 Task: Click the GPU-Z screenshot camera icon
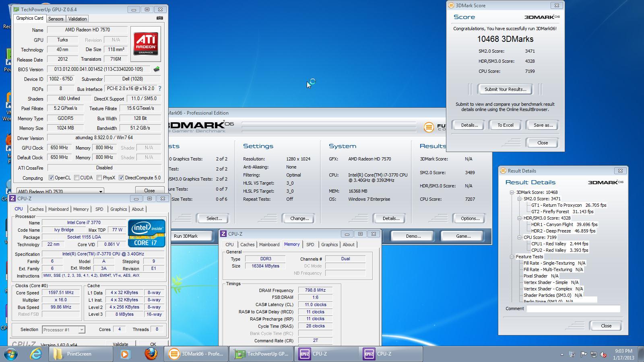160,18
